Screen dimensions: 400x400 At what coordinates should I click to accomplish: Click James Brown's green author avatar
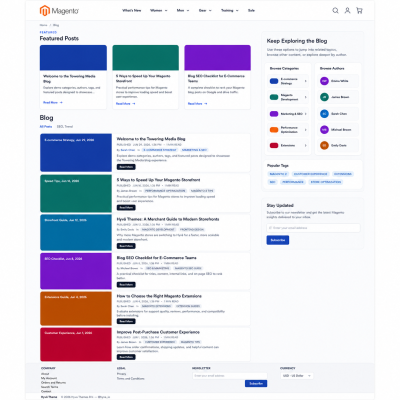(324, 97)
